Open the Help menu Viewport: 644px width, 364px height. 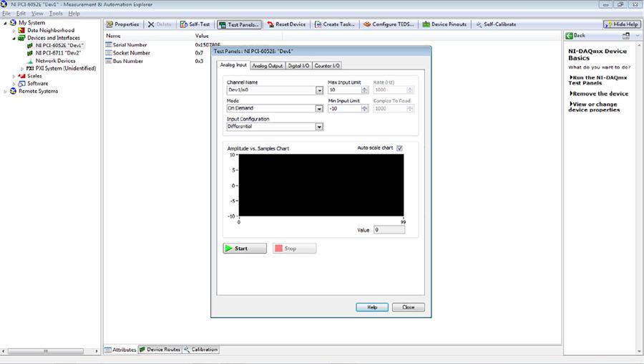(x=74, y=14)
